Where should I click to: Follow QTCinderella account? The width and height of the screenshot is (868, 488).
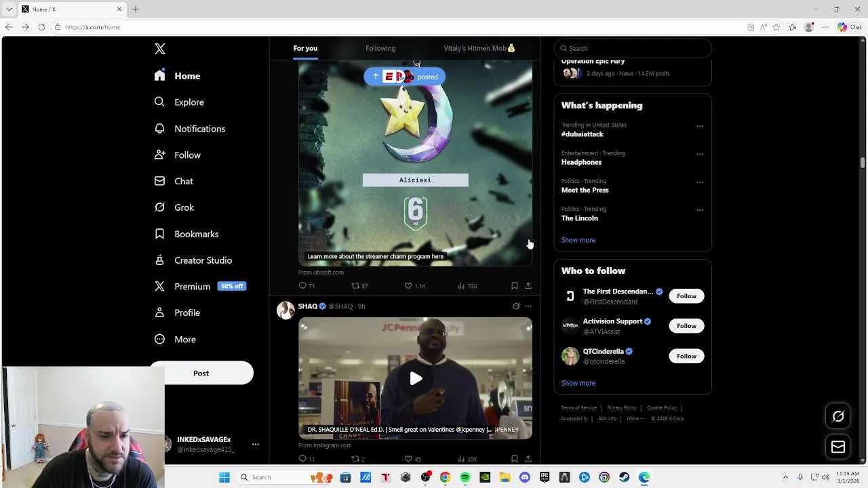(x=686, y=356)
